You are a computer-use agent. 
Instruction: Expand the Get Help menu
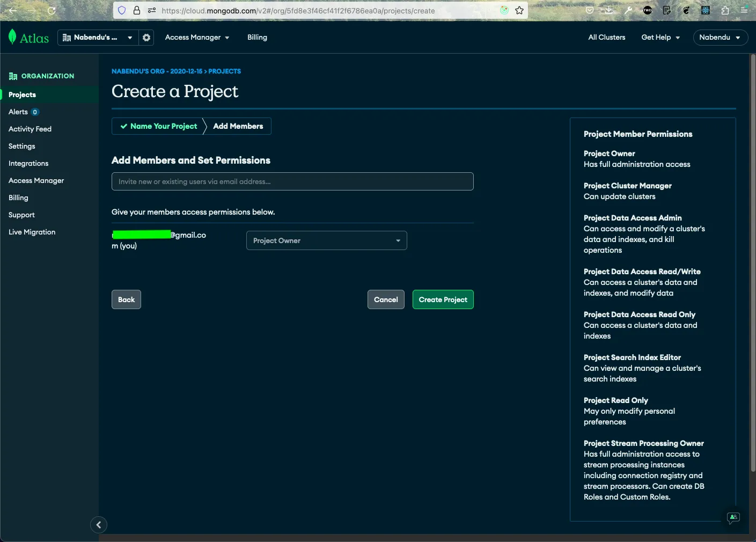pyautogui.click(x=660, y=38)
